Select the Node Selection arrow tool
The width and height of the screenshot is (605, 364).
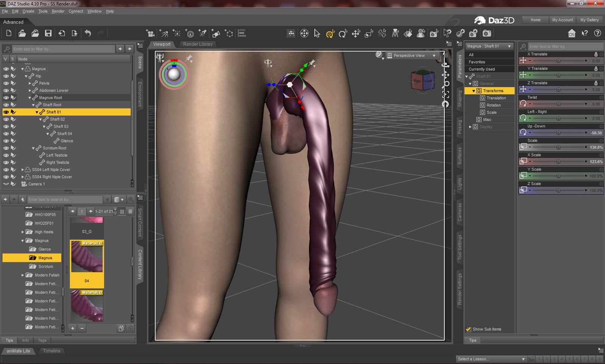tap(317, 34)
